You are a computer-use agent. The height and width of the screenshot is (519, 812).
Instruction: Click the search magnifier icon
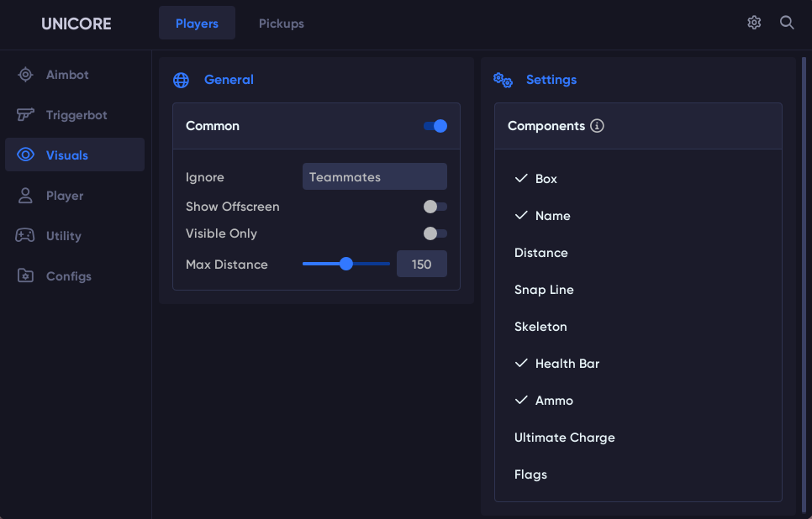(x=787, y=23)
